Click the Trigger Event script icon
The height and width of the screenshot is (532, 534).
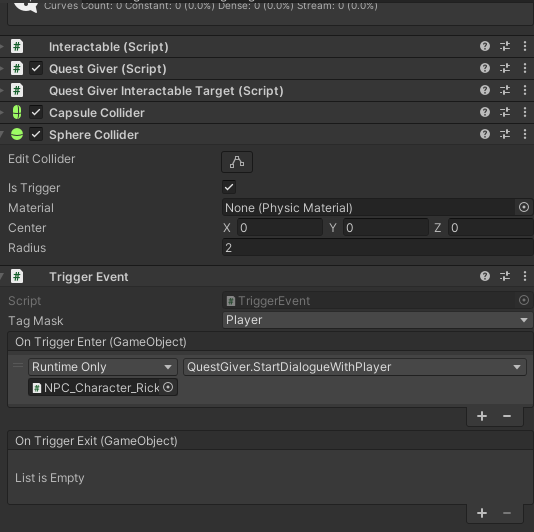click(17, 276)
